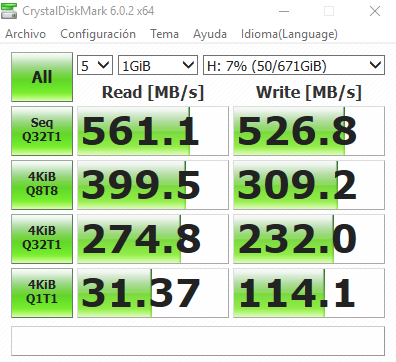Start the Seq Q32T1 test
The width and height of the screenshot is (396, 362).
pos(42,131)
